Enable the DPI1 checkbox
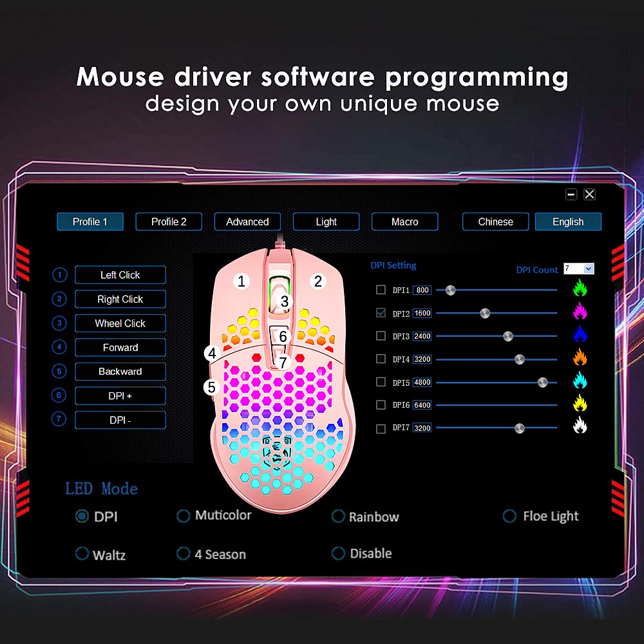 (381, 290)
